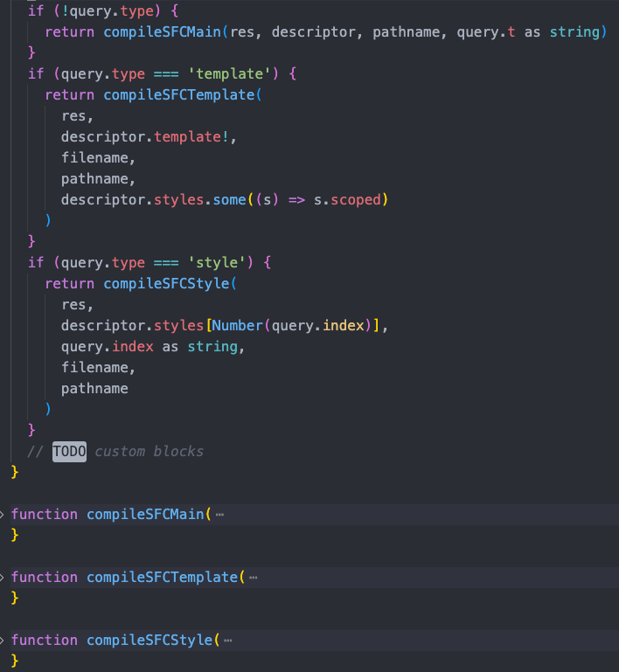Click the s.scoped property
The height and width of the screenshot is (672, 619).
point(348,200)
